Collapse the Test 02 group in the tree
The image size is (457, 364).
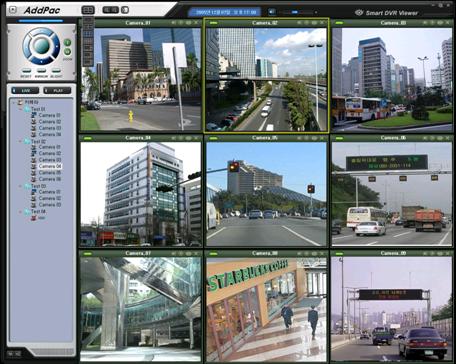tap(20, 141)
